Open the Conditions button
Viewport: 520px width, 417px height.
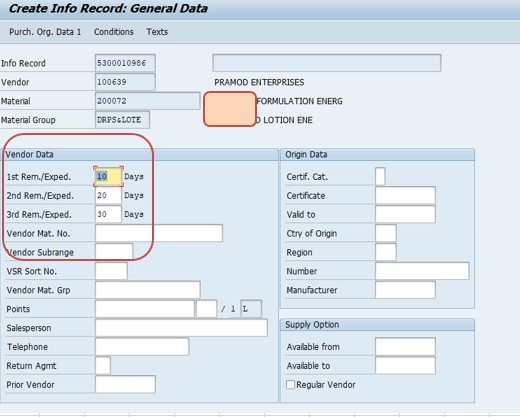pos(114,32)
